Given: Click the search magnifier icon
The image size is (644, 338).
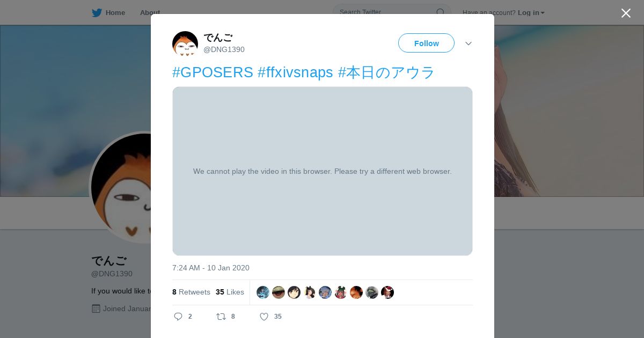Looking at the screenshot, I should point(440,12).
